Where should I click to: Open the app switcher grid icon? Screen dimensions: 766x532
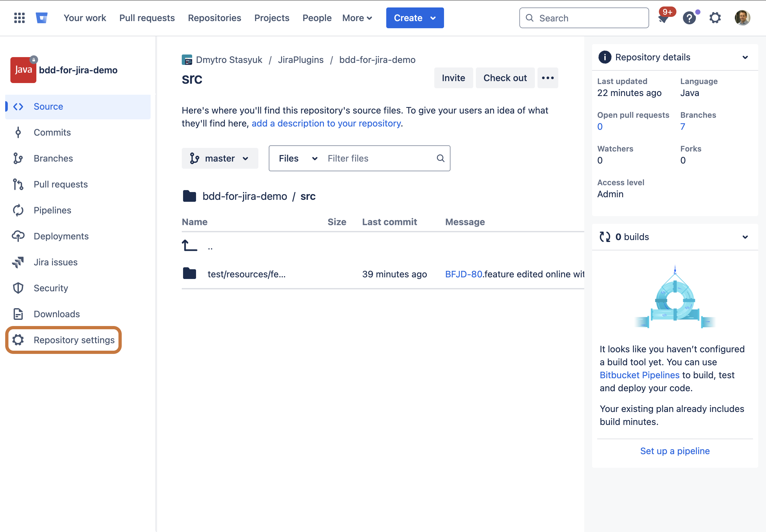[19, 18]
